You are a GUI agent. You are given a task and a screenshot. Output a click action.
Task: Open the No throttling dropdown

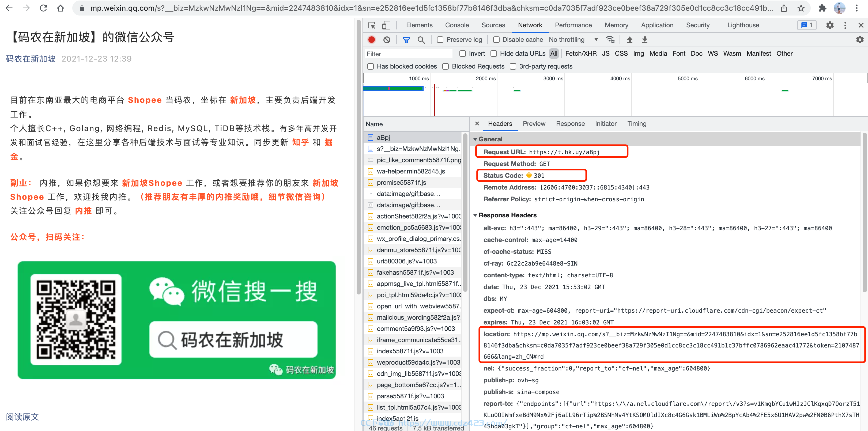573,40
